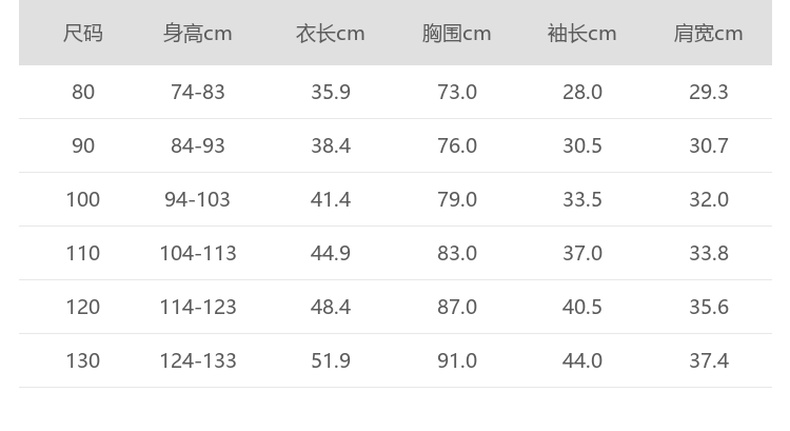Select the 袖长cm header cell
This screenshot has height=431, width=790.
tap(582, 34)
